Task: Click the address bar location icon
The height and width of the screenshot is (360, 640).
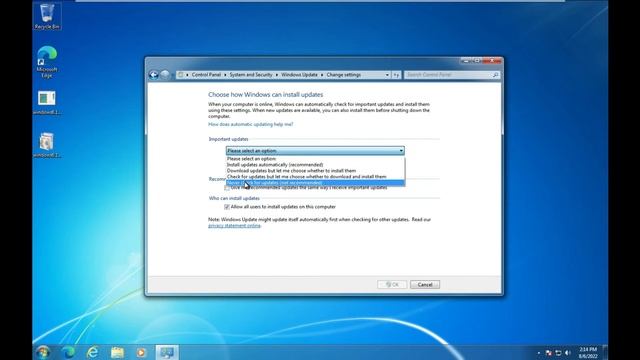Action: pyautogui.click(x=181, y=75)
